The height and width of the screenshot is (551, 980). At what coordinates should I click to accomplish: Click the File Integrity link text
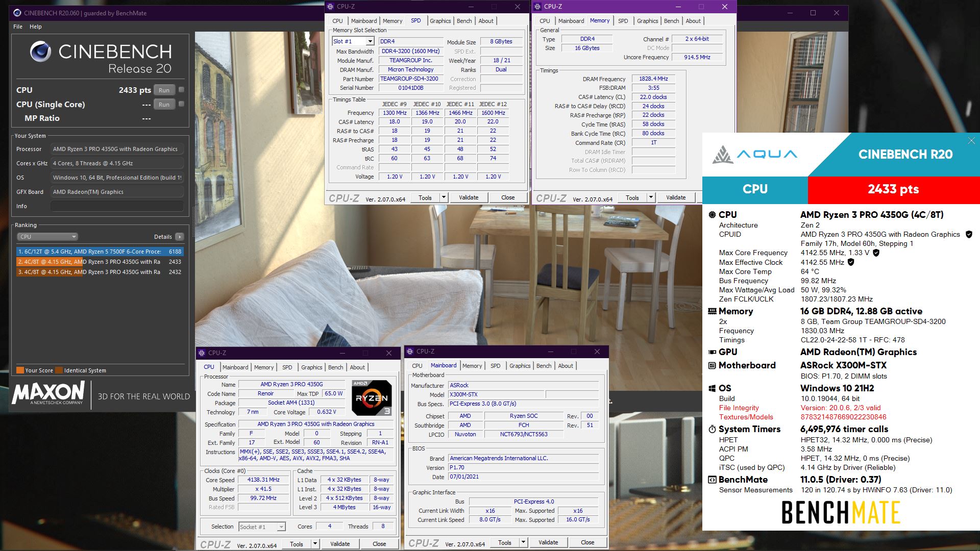pyautogui.click(x=739, y=408)
